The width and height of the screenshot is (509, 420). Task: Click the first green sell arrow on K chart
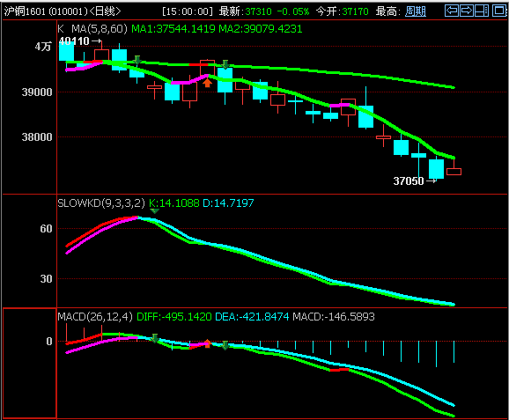tap(137, 60)
